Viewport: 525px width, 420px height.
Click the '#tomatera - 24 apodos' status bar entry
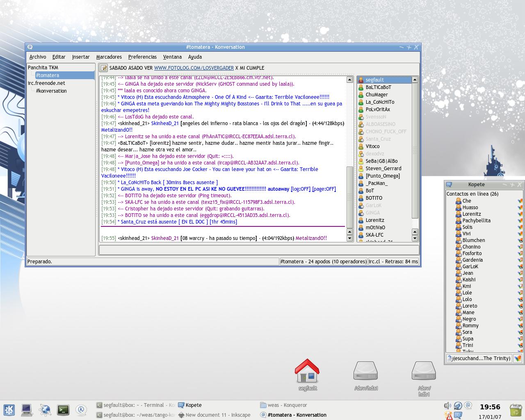tap(323, 261)
